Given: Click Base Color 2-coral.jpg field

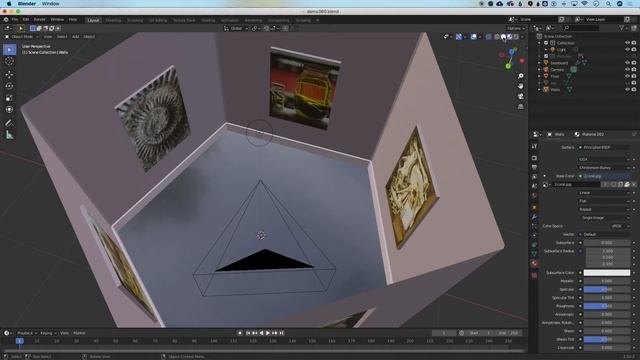Looking at the screenshot, I should (x=604, y=176).
